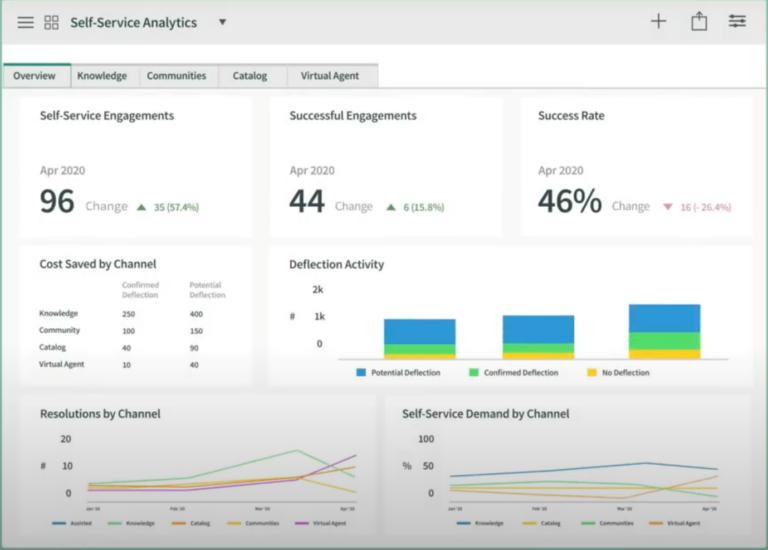This screenshot has height=550, width=768.
Task: Click the red down arrow in Success Rate
Action: tap(668, 207)
